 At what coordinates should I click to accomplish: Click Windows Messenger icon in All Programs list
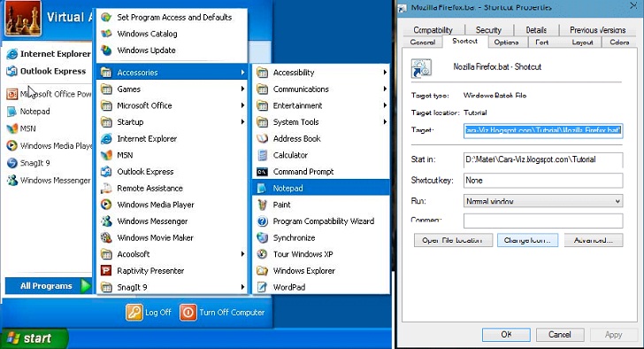coord(106,221)
